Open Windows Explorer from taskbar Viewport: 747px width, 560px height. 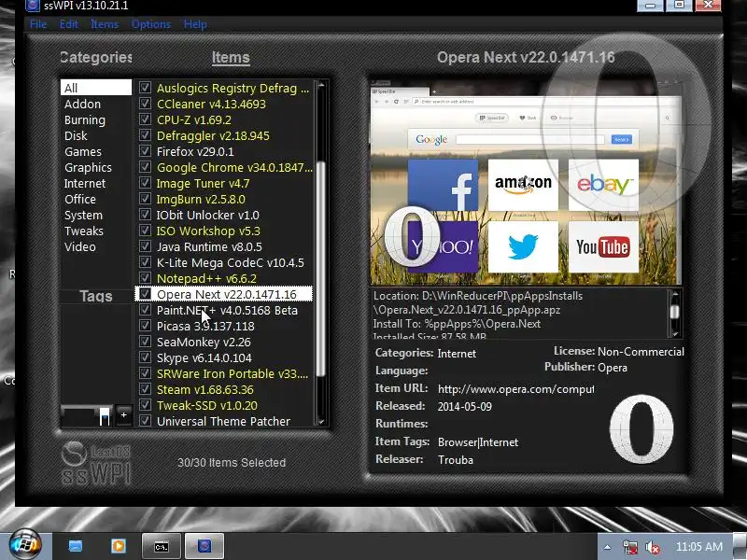pos(76,546)
